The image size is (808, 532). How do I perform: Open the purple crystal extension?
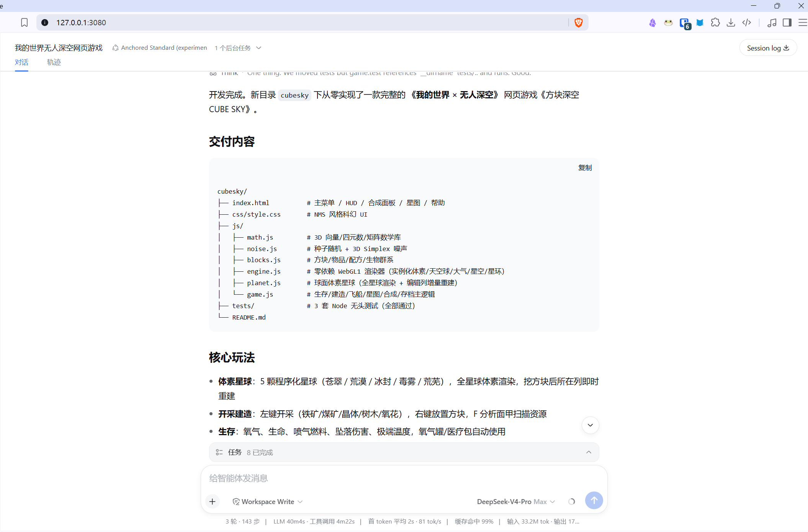coord(653,23)
